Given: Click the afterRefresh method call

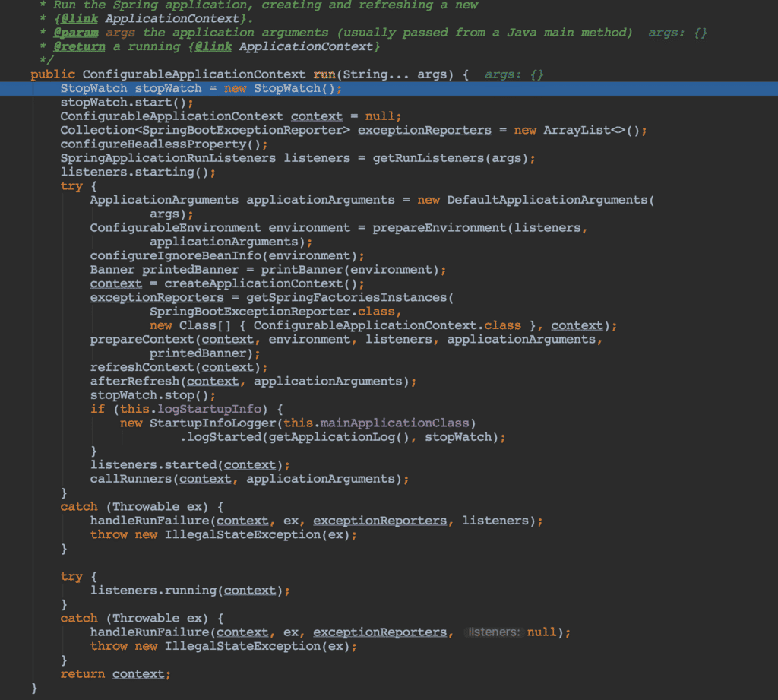Looking at the screenshot, I should (134, 381).
